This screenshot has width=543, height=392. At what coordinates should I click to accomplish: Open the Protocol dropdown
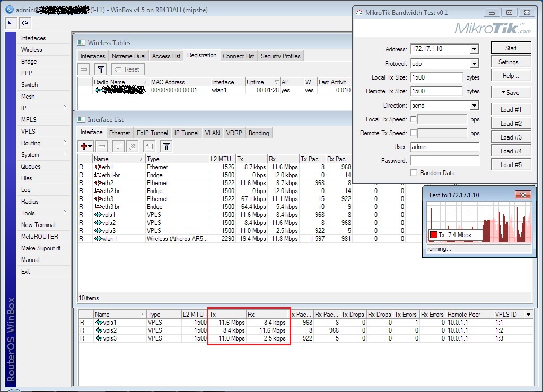pos(474,64)
